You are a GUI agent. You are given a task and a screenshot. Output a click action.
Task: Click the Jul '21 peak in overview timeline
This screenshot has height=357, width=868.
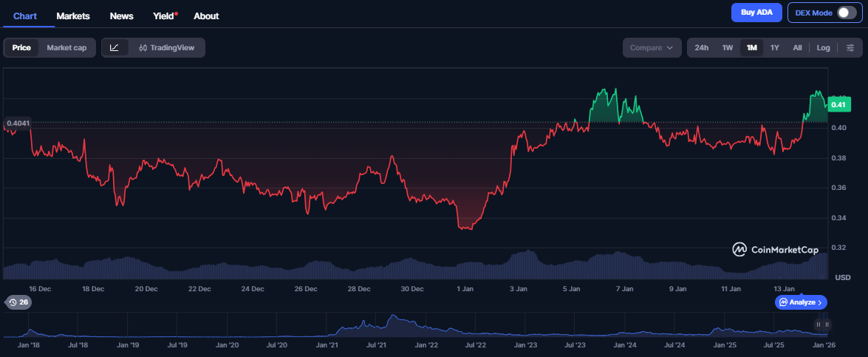pos(394,316)
